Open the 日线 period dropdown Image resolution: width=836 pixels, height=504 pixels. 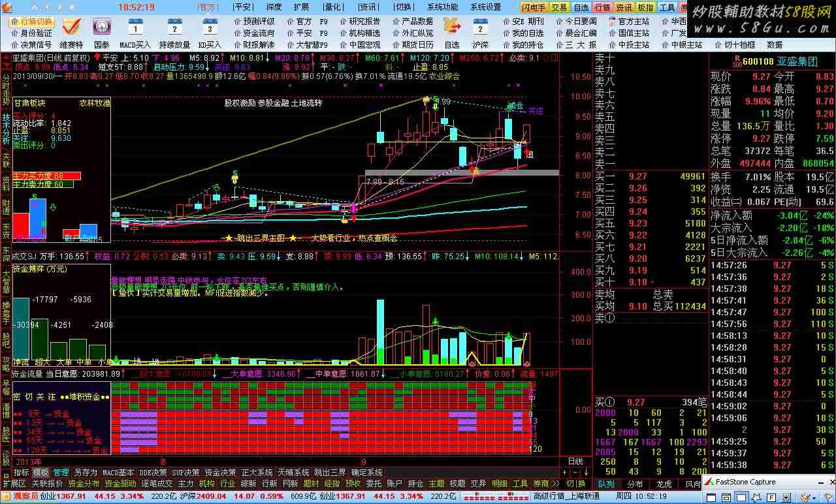[x=577, y=461]
